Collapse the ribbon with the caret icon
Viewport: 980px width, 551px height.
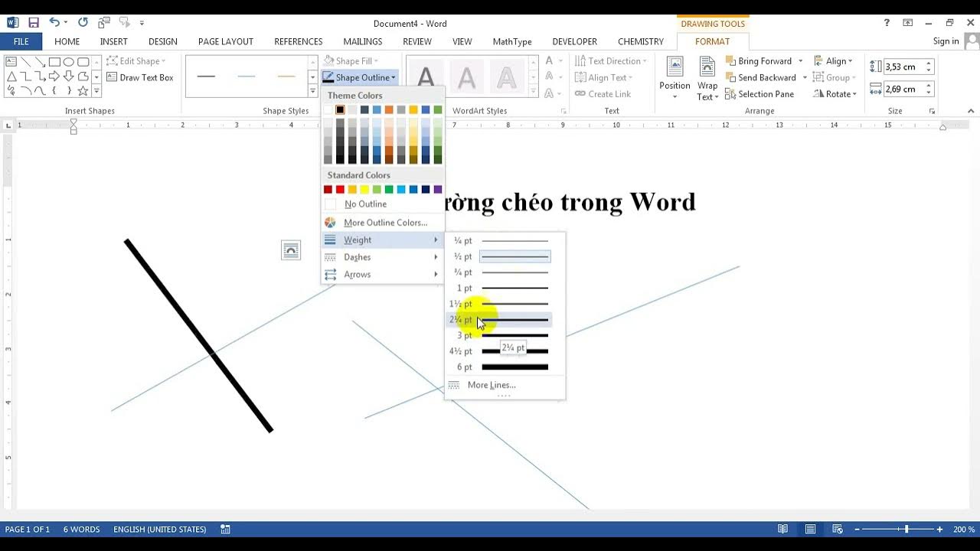971,111
